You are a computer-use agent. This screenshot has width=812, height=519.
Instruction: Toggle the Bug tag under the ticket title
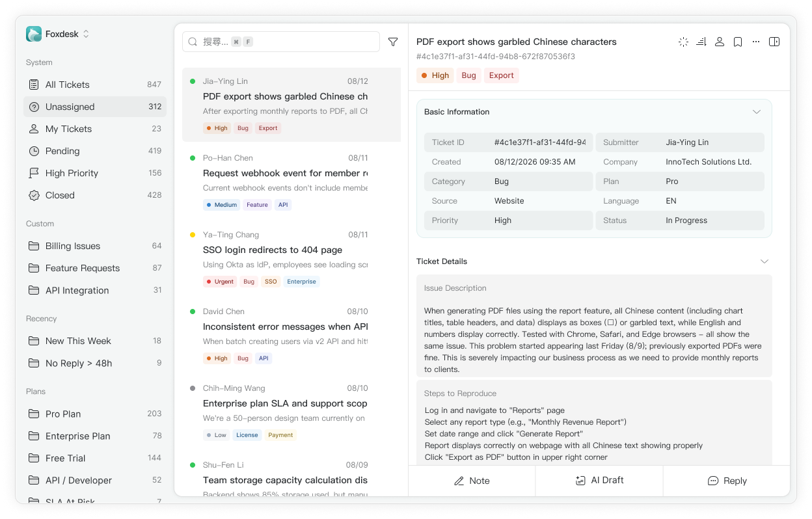pos(468,75)
